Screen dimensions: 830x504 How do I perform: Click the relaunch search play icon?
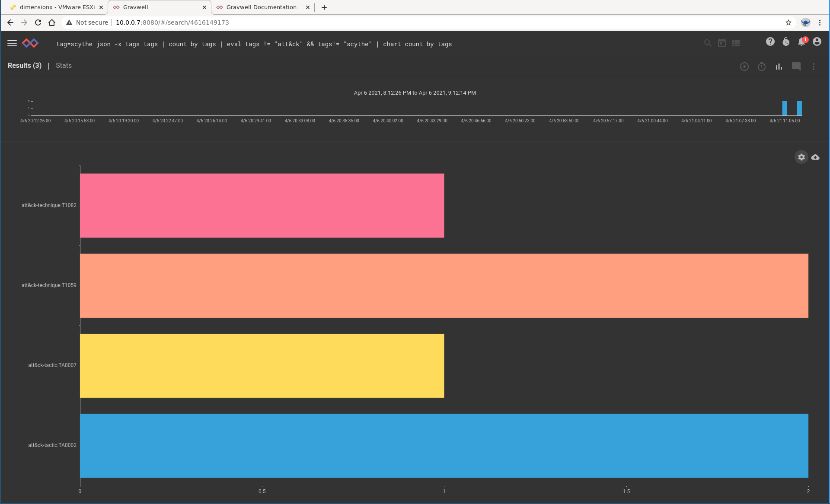744,67
